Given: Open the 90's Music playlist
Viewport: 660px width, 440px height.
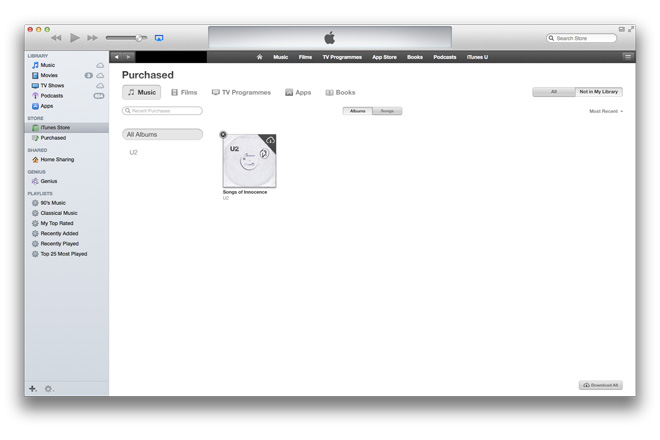Looking at the screenshot, I should click(53, 203).
